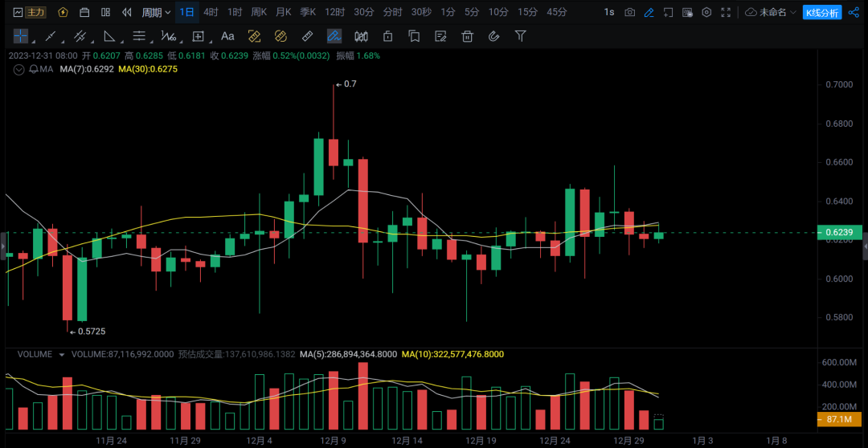Screen dimensions: 868x448
Task: Switch to the 5分 timeframe
Action: click(x=472, y=12)
